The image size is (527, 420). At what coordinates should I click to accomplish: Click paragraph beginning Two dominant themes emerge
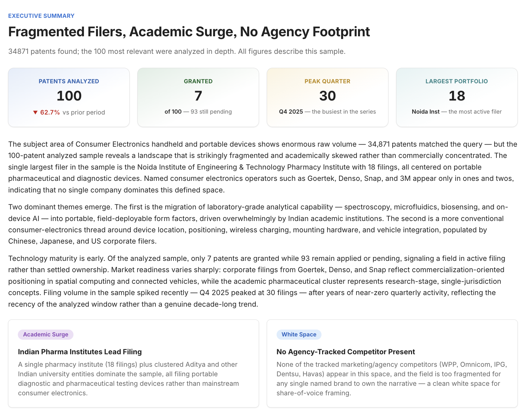pyautogui.click(x=258, y=224)
